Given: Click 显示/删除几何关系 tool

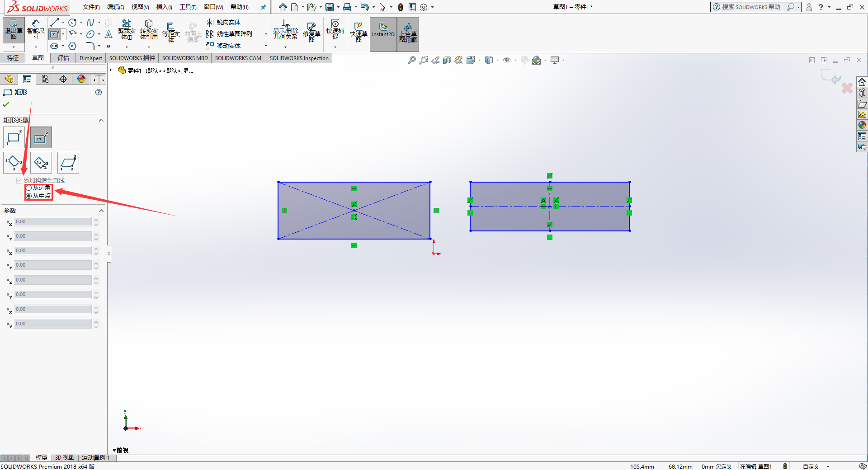Looking at the screenshot, I should tap(285, 30).
